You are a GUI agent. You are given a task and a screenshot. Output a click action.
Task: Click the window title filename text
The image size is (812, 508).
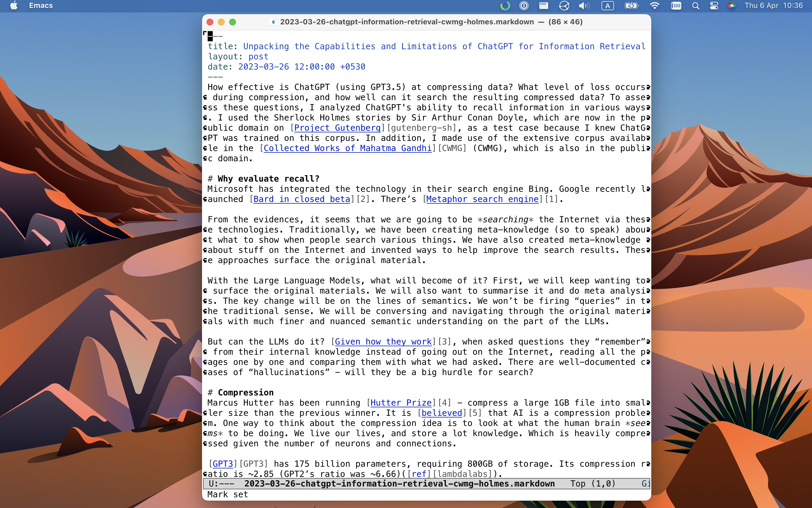click(x=407, y=22)
